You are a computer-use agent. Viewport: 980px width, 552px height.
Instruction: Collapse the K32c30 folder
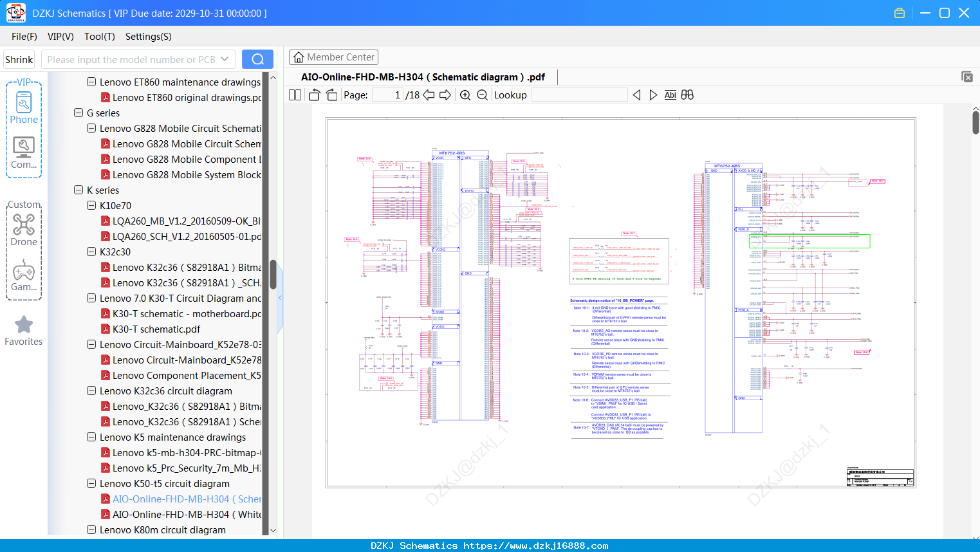tap(91, 252)
